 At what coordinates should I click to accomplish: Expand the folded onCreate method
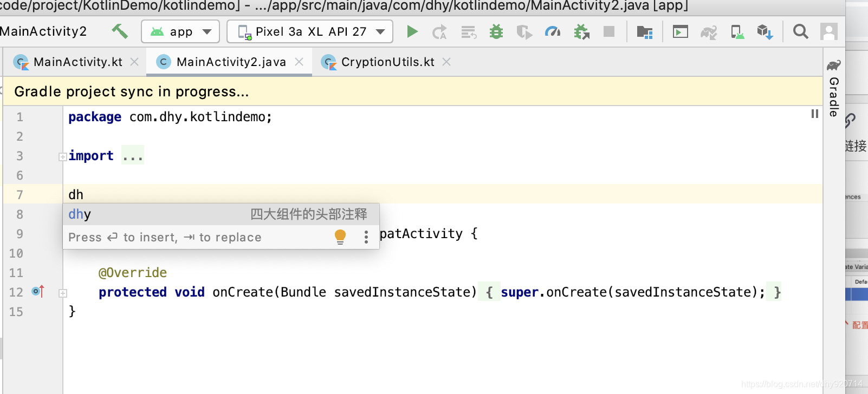(x=63, y=293)
